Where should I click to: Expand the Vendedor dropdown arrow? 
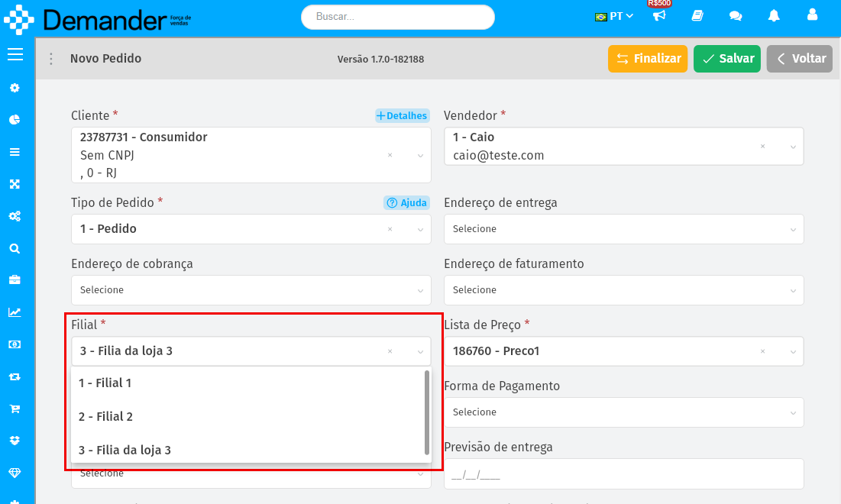click(793, 147)
